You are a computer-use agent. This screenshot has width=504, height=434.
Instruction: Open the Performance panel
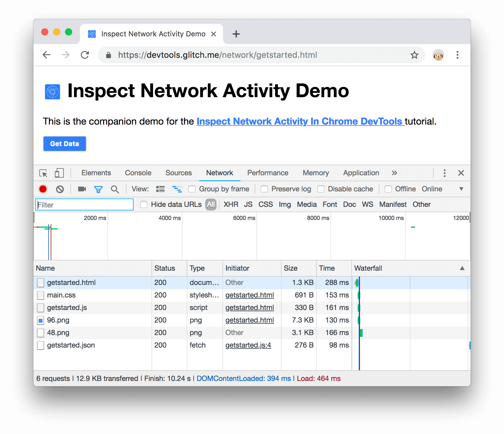268,173
